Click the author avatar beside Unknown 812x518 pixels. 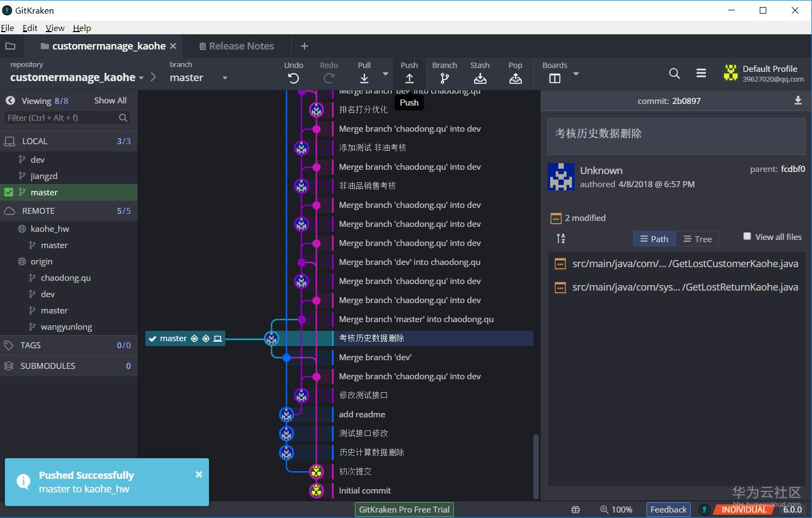click(x=561, y=177)
